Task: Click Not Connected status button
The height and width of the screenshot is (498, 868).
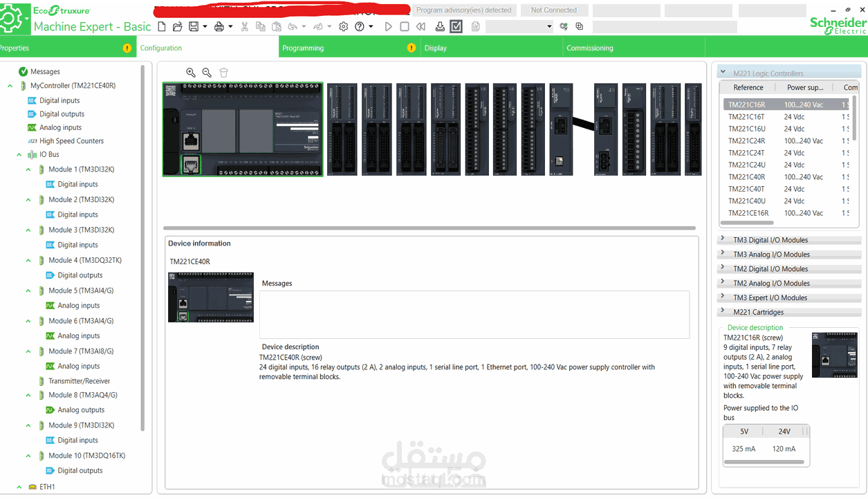Action: [x=553, y=10]
